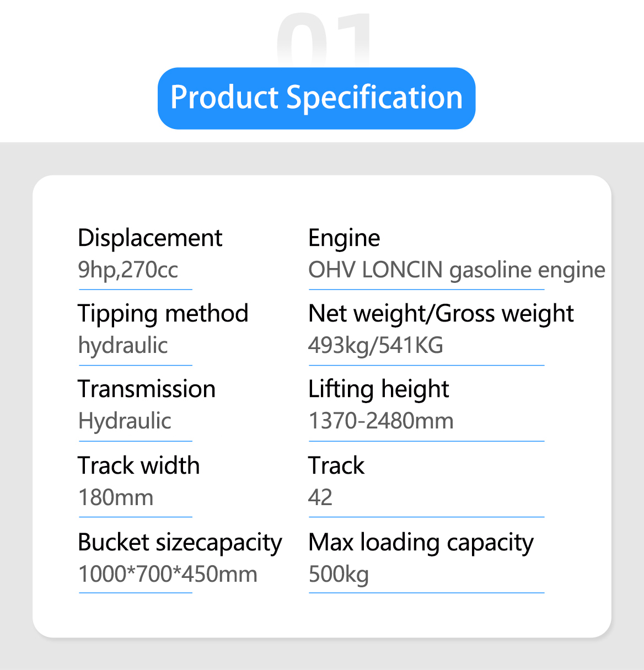Click the Track value 42
This screenshot has width=644, height=670.
tap(320, 498)
